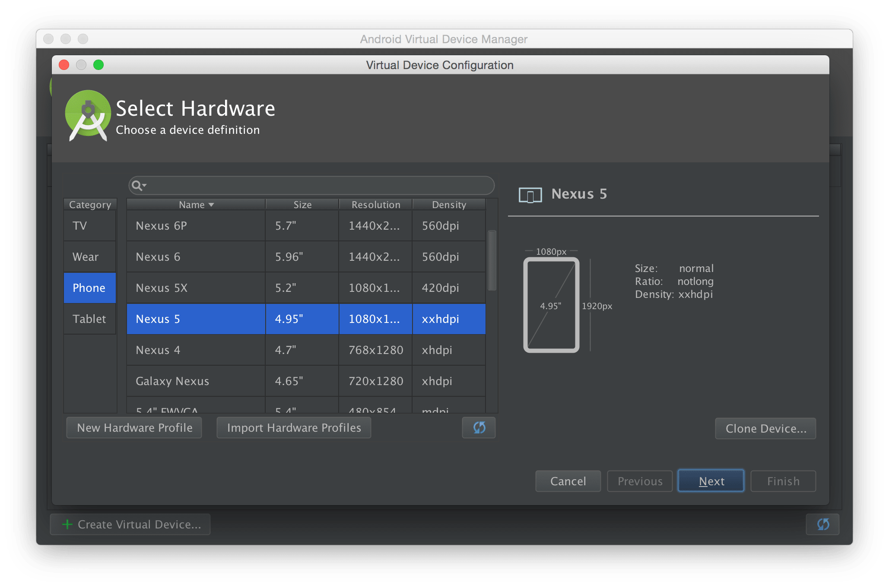Click the Category column header
889x588 pixels.
pos(90,205)
